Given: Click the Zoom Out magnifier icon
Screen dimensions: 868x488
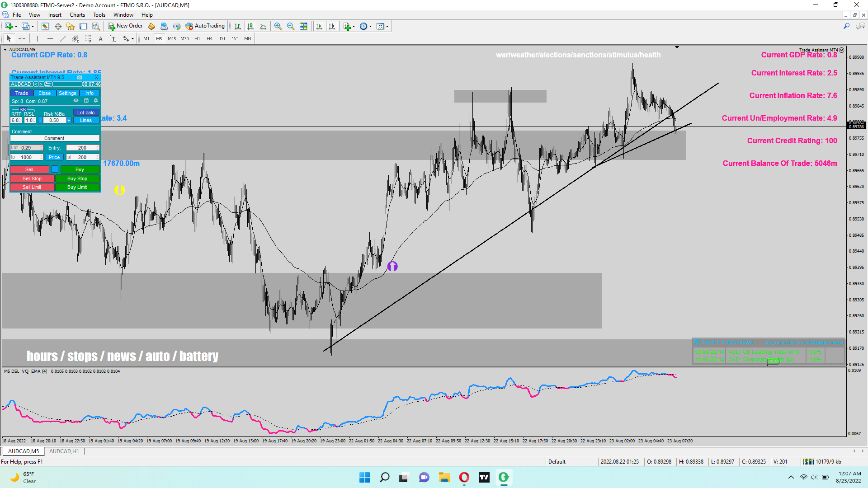Looking at the screenshot, I should (291, 26).
